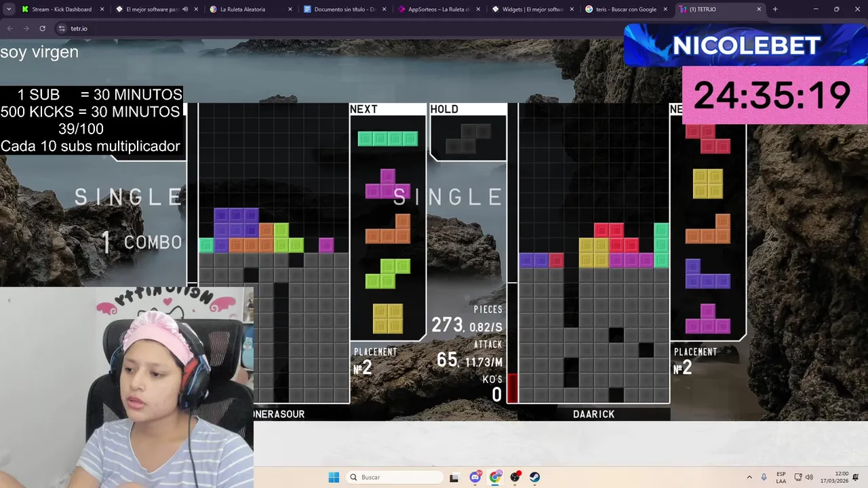Click the 24:35:19 countdown timer

(x=774, y=95)
